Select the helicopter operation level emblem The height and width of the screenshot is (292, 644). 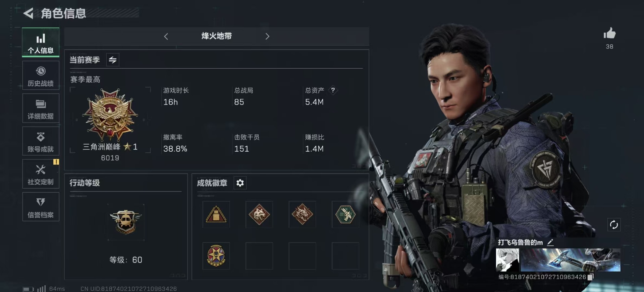point(126,222)
